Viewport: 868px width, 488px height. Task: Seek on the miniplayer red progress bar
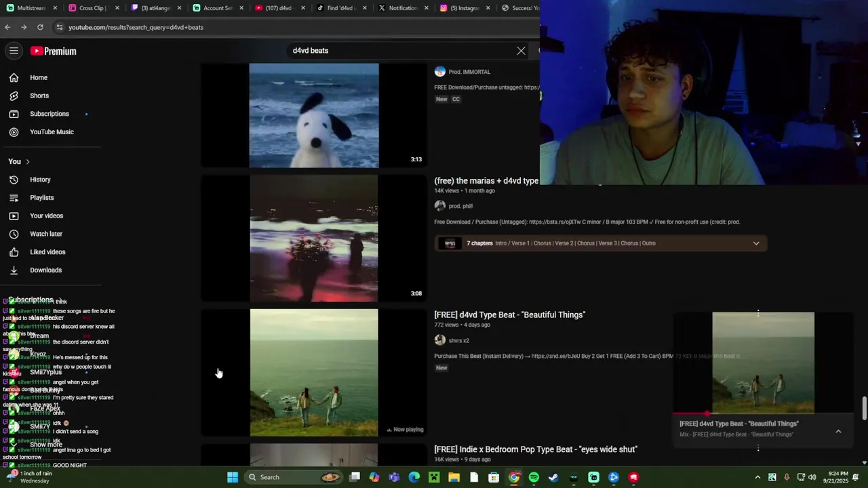pos(764,413)
